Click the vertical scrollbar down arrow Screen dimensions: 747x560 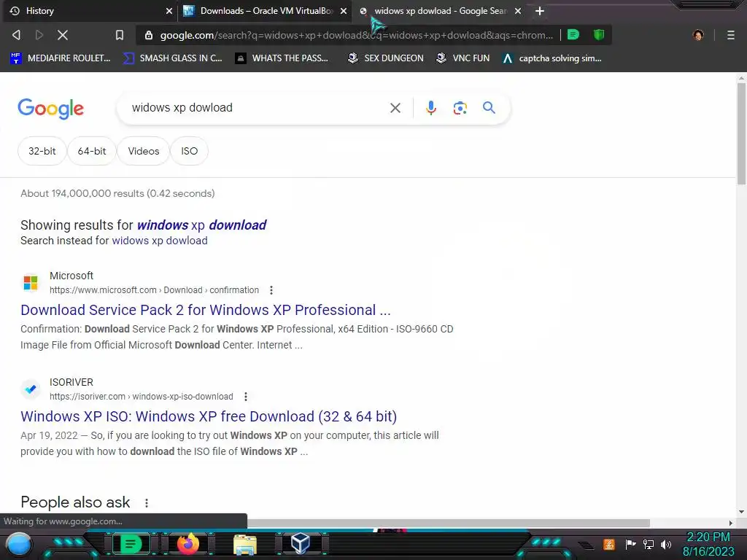[741, 512]
